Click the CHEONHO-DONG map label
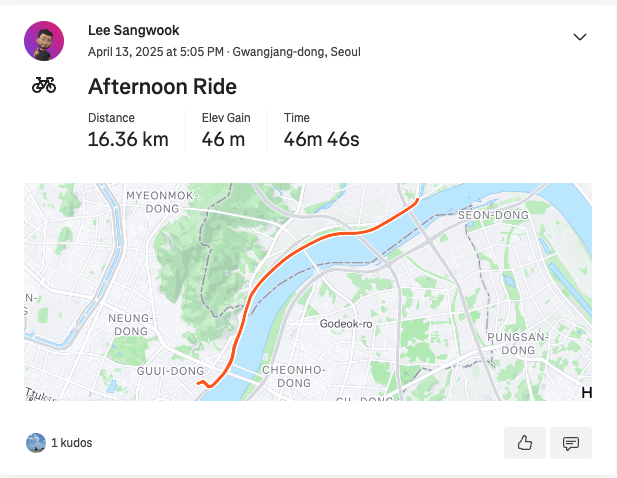The height and width of the screenshot is (478, 617). tap(294, 376)
